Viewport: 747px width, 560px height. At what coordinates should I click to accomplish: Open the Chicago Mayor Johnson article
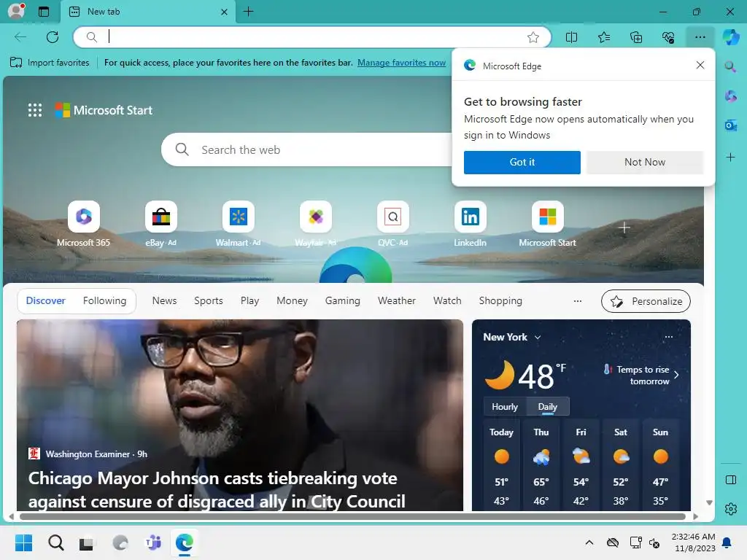[239, 415]
